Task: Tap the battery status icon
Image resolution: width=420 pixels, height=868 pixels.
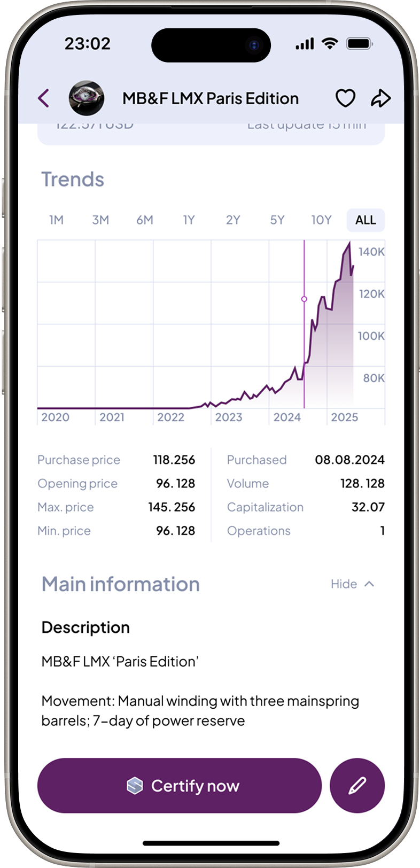Action: pyautogui.click(x=360, y=44)
